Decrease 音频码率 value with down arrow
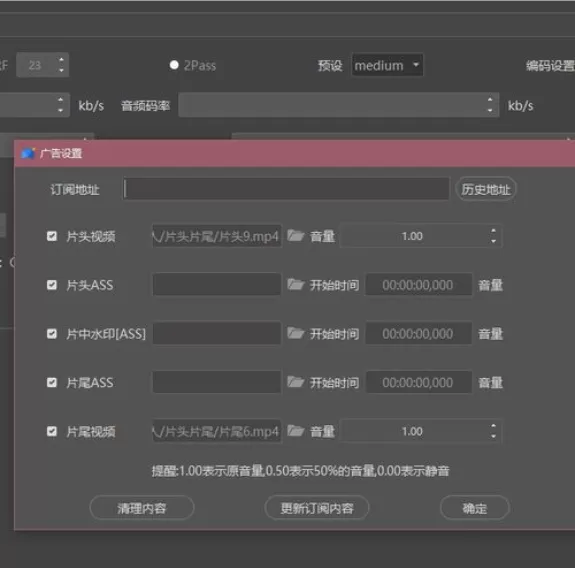575x568 pixels. tap(490, 110)
